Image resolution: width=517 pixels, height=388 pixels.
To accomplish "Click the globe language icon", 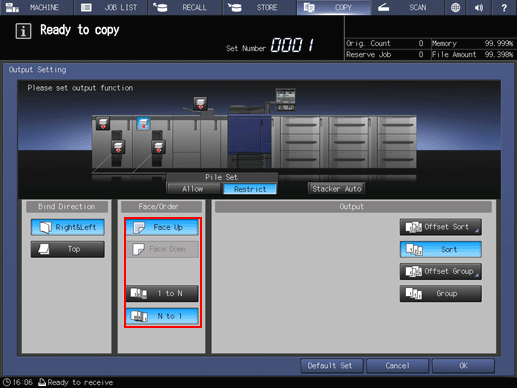I will (455, 7).
